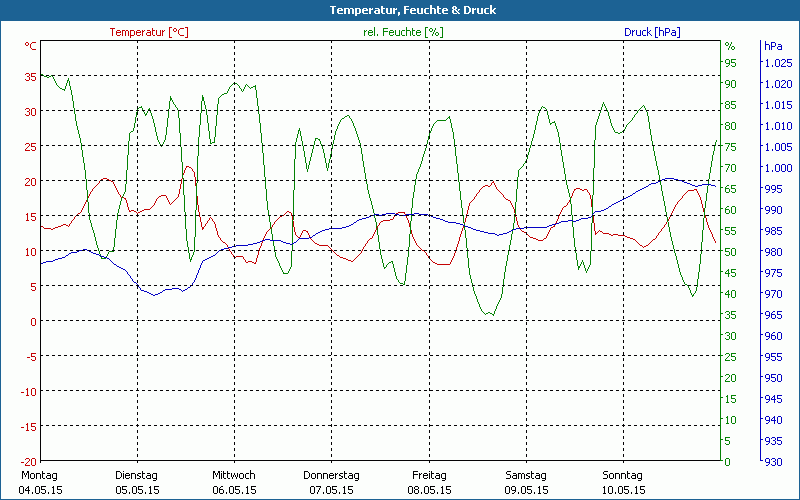The image size is (800, 500).
Task: Click the pressure axis value '1.025'
Action: pos(778,63)
